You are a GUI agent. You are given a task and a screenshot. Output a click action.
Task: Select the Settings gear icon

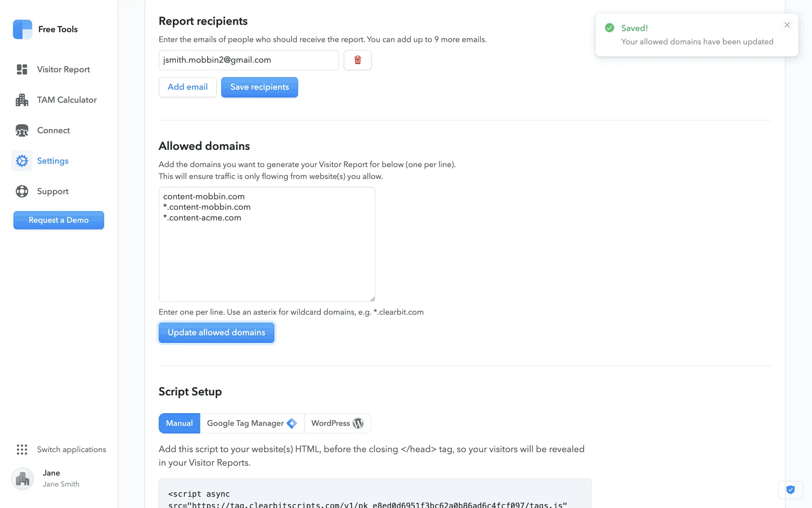click(x=22, y=161)
